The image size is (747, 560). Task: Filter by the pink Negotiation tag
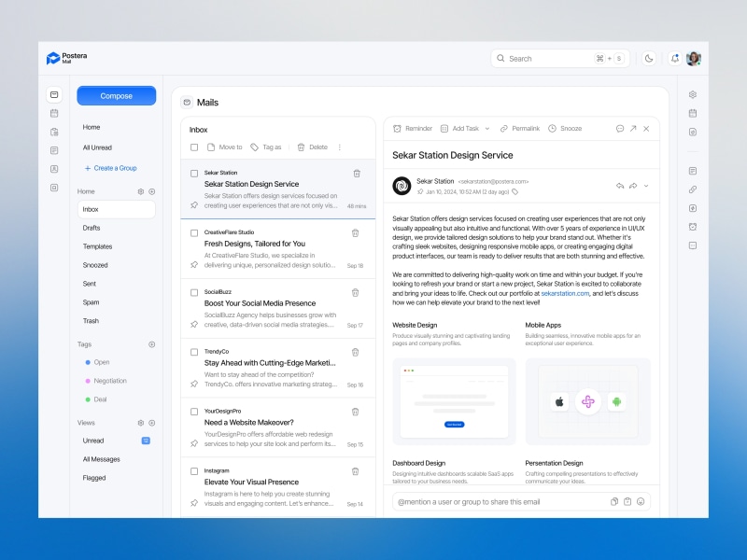(106, 381)
